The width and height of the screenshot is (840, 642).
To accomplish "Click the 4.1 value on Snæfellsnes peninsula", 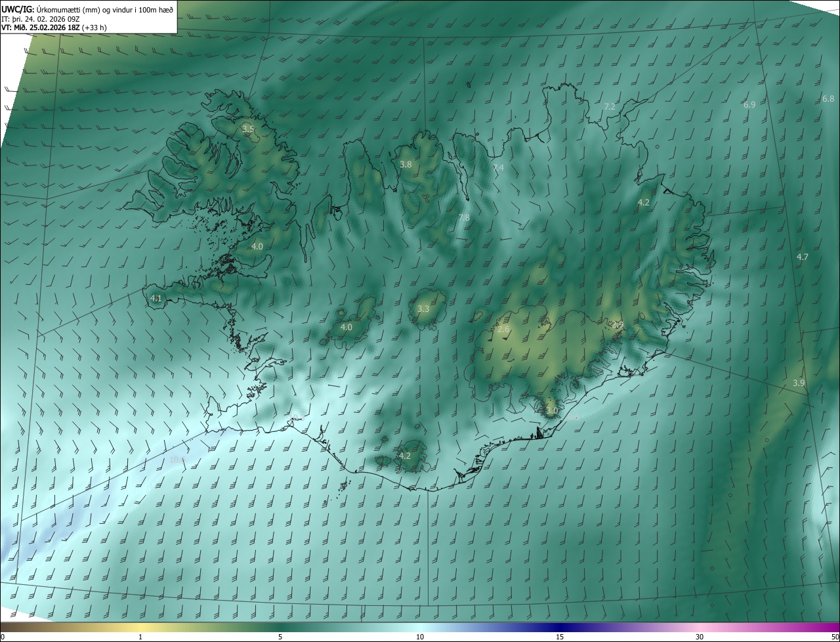I will point(156,298).
